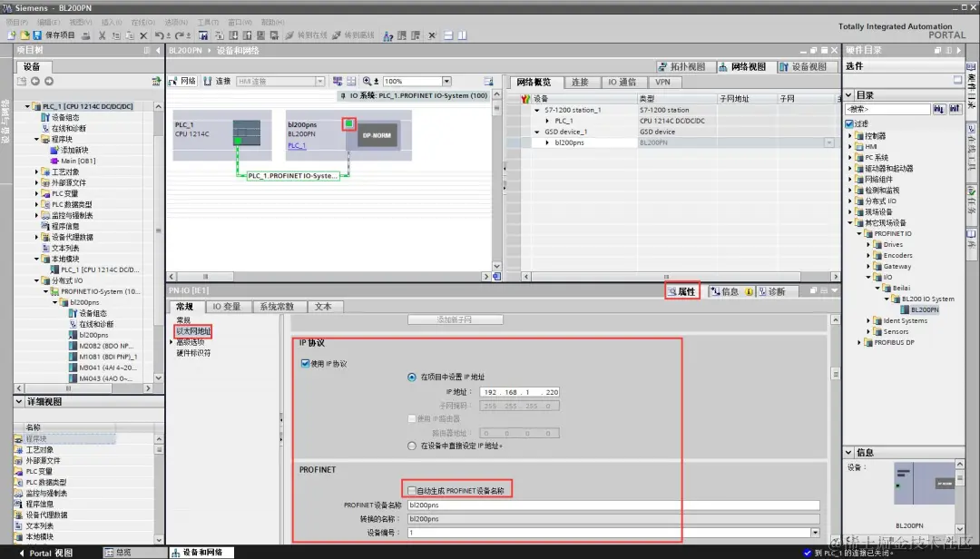Viewport: 980px width, 559px height.
Task: Click the PLC_1 link under bl200pns device
Action: [296, 146]
